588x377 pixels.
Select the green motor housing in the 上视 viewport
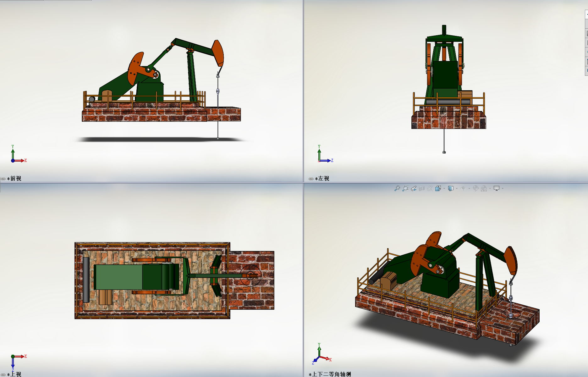[x=136, y=277]
